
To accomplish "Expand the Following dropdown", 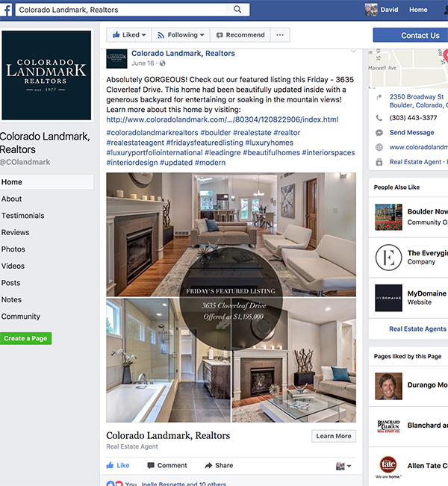I will point(181,35).
